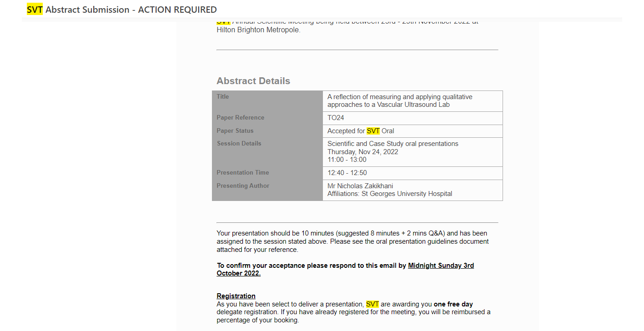Click the 'Paper Status' row label
This screenshot has height=331, width=644.
click(x=235, y=131)
